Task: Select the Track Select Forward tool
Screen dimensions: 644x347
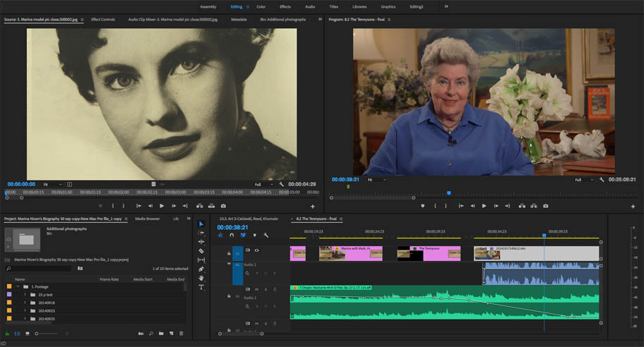Action: (201, 232)
